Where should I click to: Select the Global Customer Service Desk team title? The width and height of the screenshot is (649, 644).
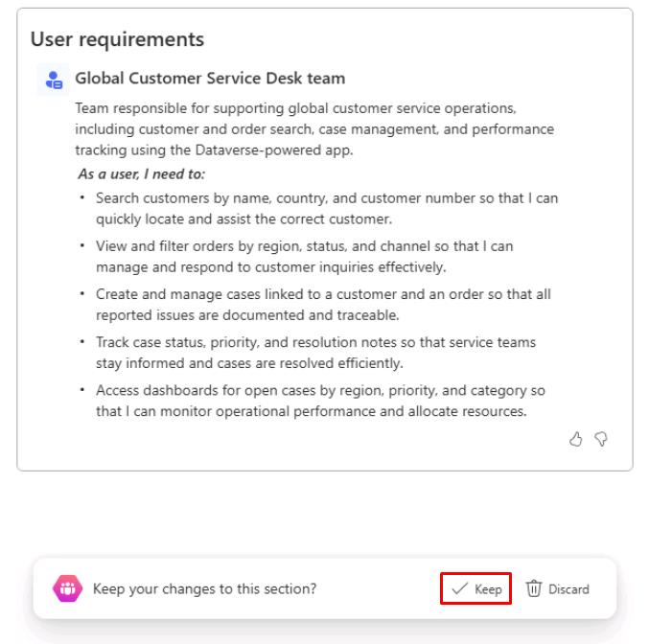(210, 79)
